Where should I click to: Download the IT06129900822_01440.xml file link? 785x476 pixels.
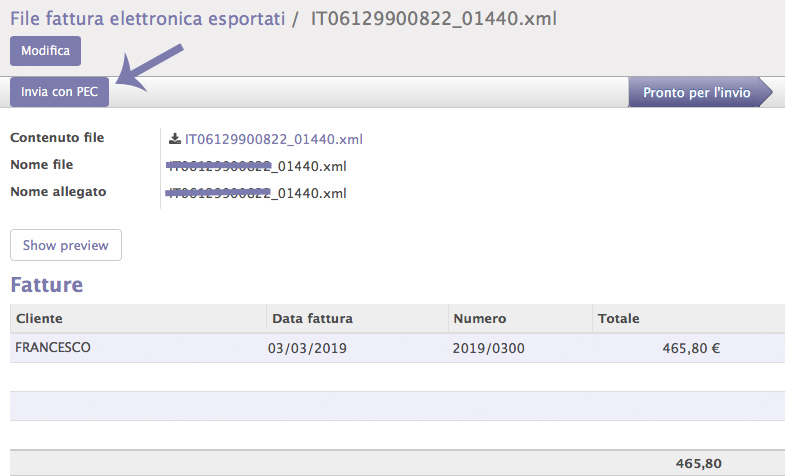click(273, 139)
